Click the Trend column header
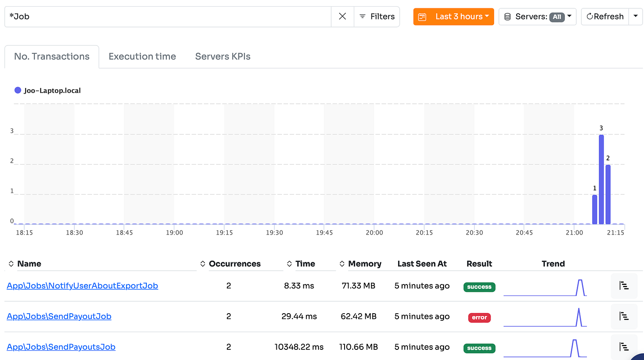 tap(553, 264)
